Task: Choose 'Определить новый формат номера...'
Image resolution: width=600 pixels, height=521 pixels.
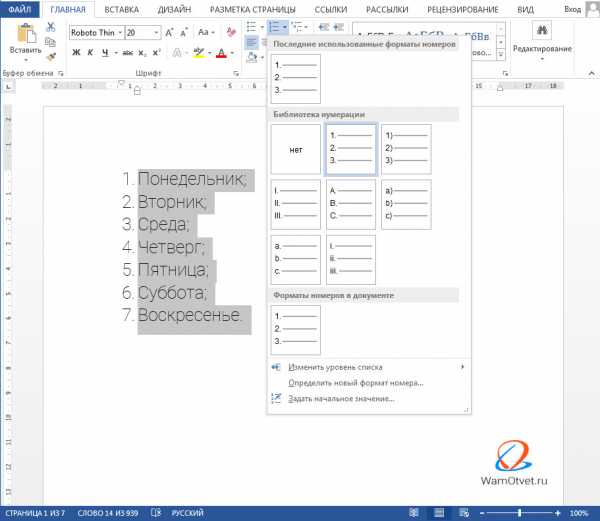Action: tap(355, 382)
